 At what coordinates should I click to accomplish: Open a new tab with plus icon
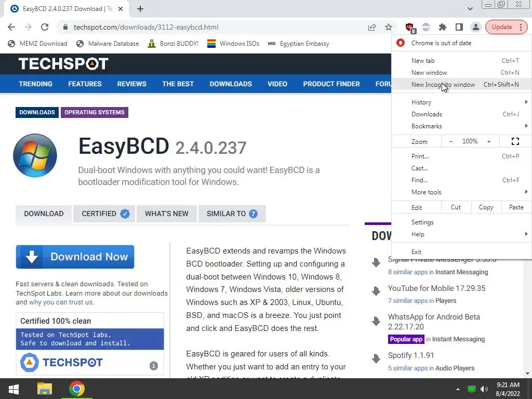140,9
